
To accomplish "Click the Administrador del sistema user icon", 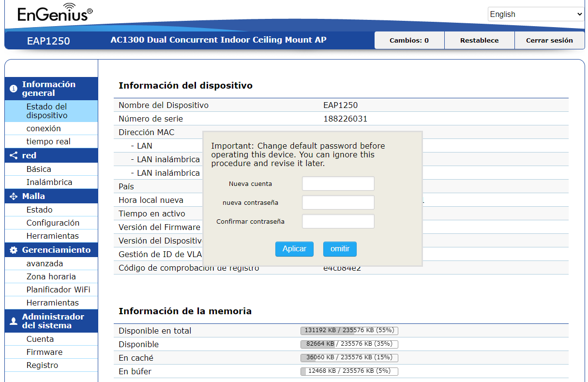I will pyautogui.click(x=14, y=321).
